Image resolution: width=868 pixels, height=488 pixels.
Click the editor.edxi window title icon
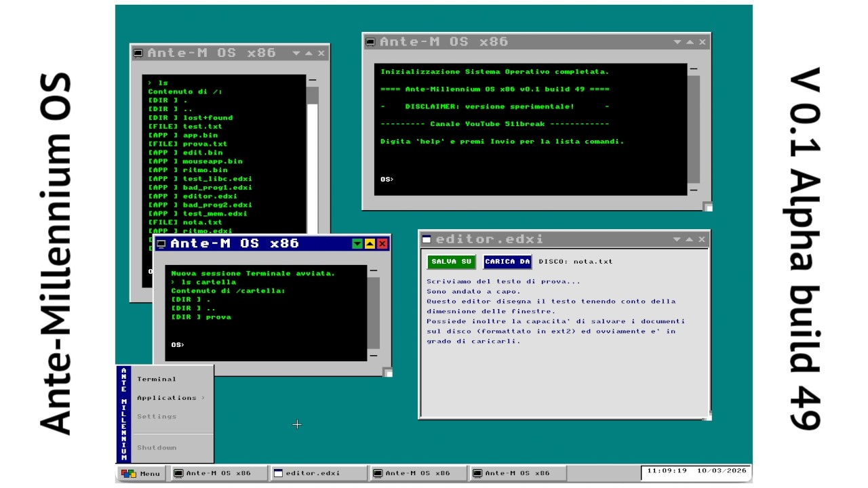(427, 239)
